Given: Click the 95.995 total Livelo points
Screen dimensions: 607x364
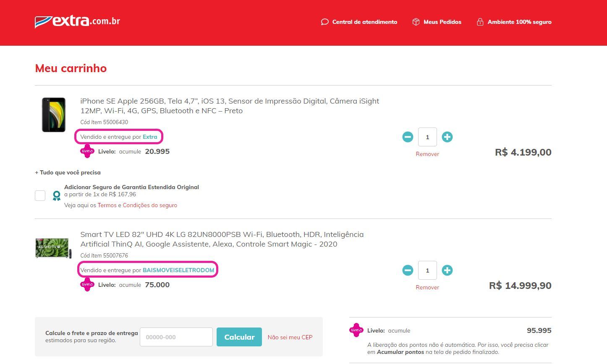Looking at the screenshot, I should point(539,330).
